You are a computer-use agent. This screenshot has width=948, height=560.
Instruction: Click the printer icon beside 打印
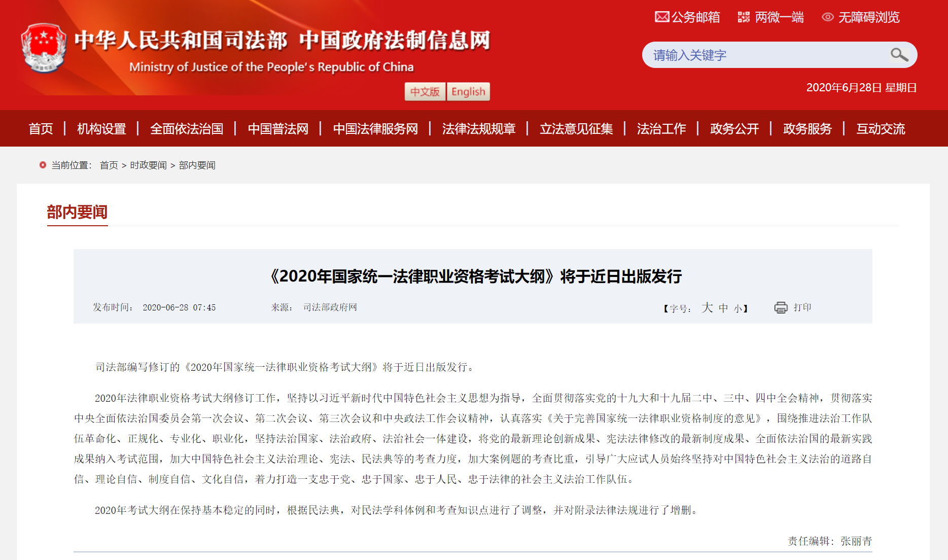[781, 307]
